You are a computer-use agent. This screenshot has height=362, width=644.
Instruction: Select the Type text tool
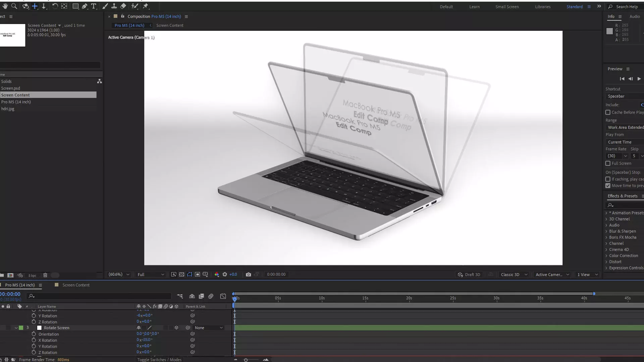click(94, 6)
